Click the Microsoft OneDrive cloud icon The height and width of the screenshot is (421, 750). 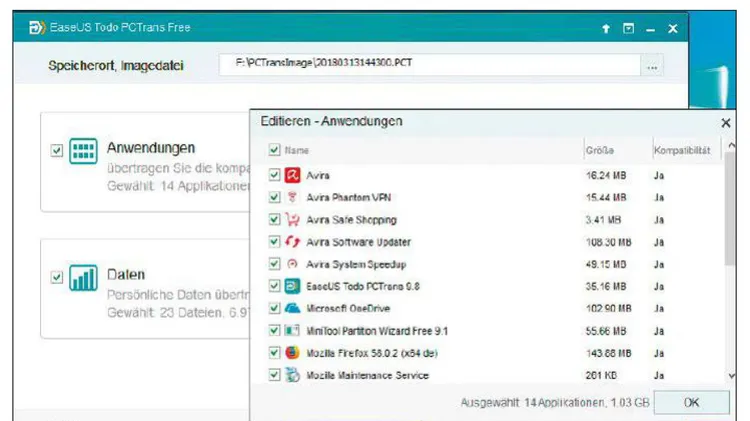[x=292, y=308]
